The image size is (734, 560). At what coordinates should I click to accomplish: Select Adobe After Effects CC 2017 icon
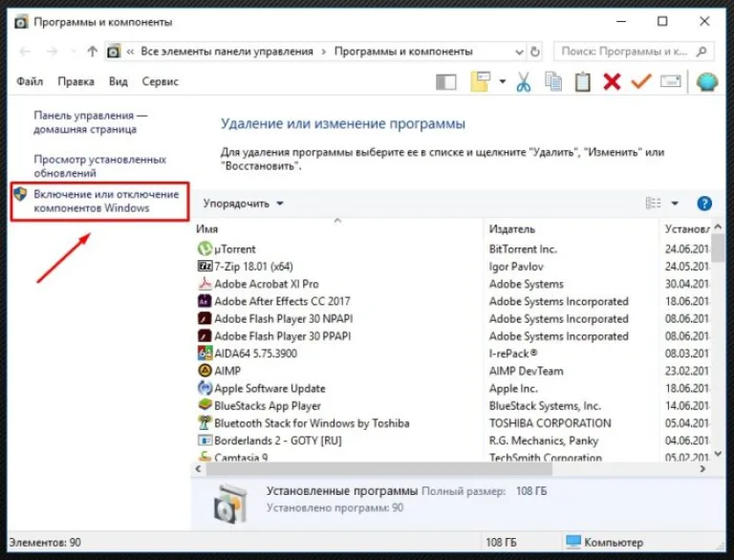coord(205,301)
